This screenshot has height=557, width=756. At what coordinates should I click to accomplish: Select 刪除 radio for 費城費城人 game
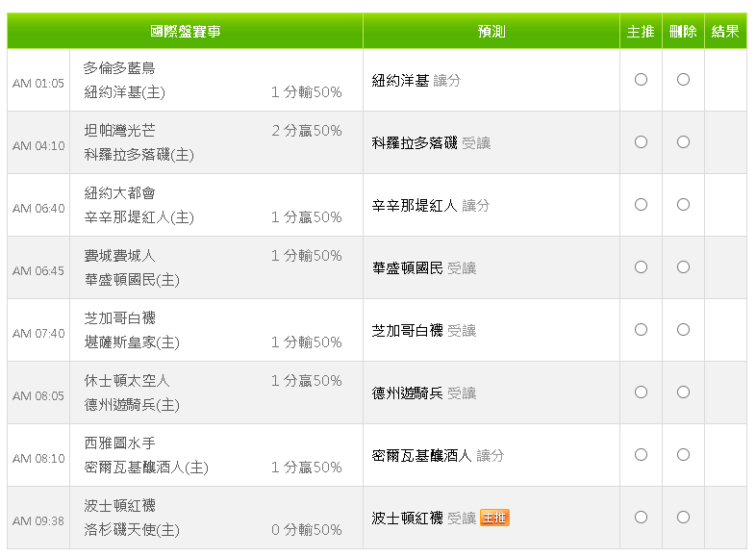(x=683, y=267)
